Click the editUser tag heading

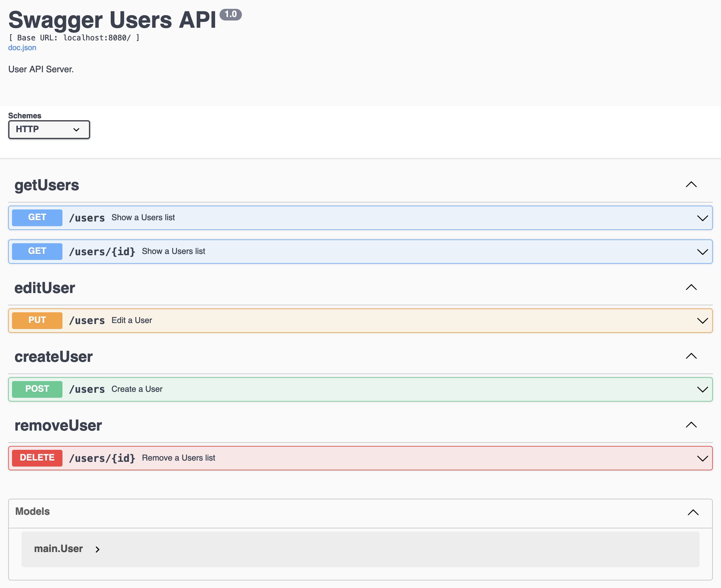pyautogui.click(x=45, y=288)
